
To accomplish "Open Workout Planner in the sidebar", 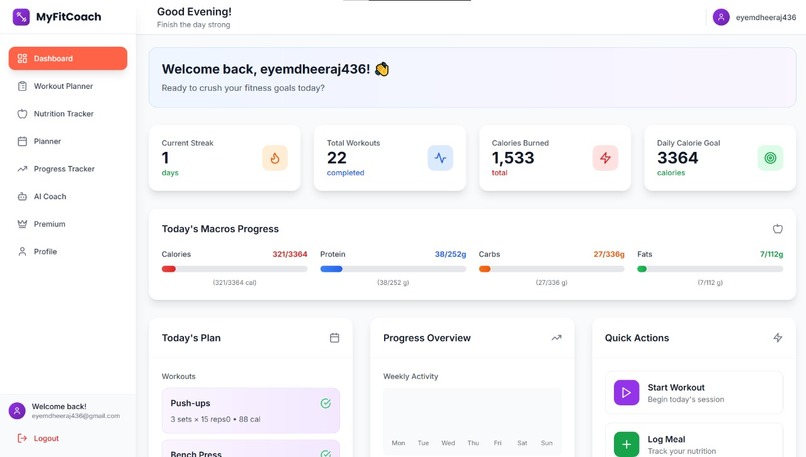I will click(68, 86).
